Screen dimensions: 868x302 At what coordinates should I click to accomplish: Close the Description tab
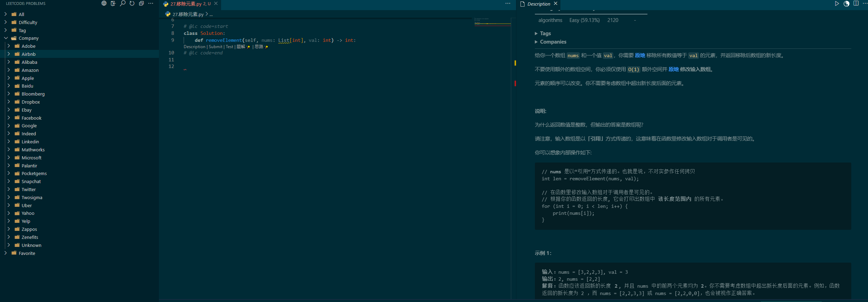pyautogui.click(x=556, y=3)
